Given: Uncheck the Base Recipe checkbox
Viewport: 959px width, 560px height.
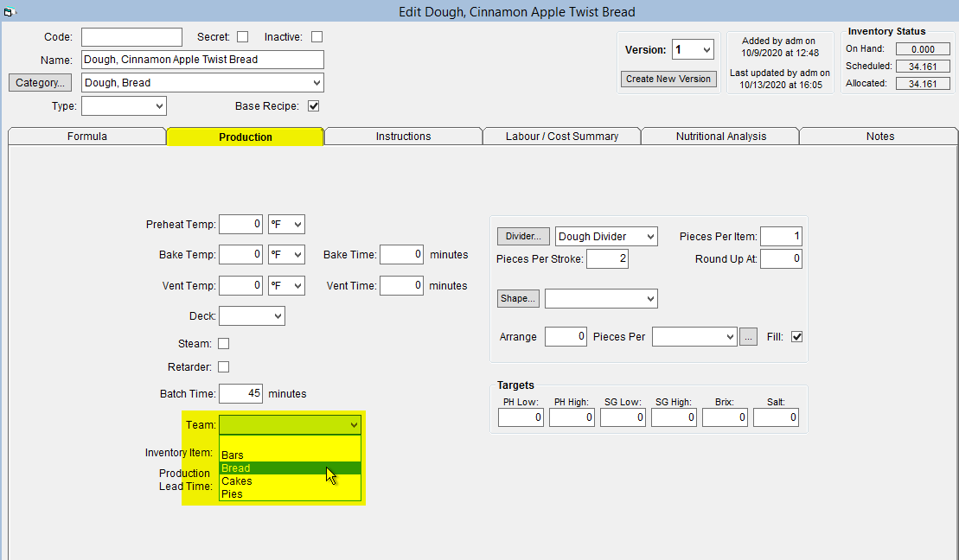Looking at the screenshot, I should 314,105.
